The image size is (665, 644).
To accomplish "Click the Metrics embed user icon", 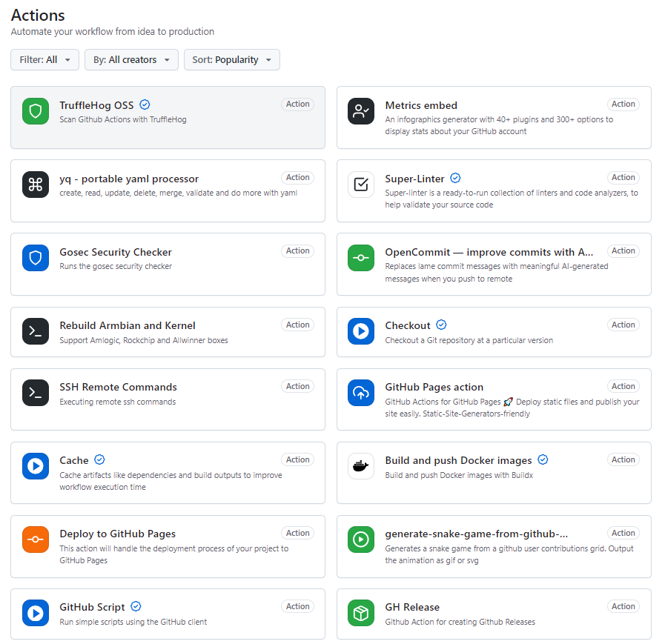I will click(361, 111).
